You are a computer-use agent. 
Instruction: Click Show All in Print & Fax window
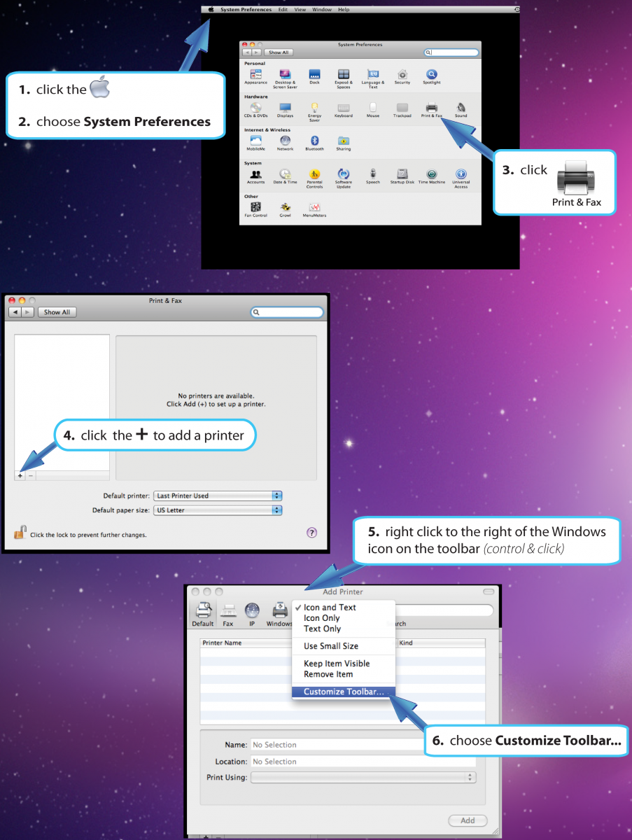point(57,312)
